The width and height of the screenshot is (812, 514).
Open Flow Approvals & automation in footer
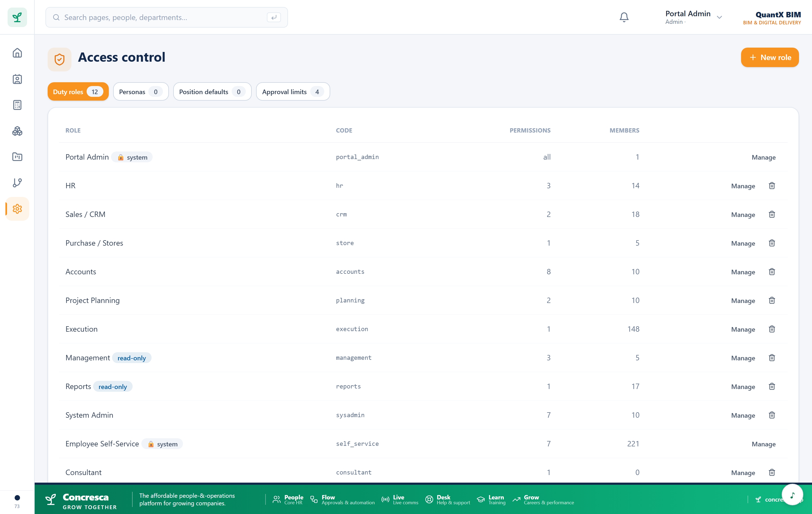pyautogui.click(x=342, y=499)
